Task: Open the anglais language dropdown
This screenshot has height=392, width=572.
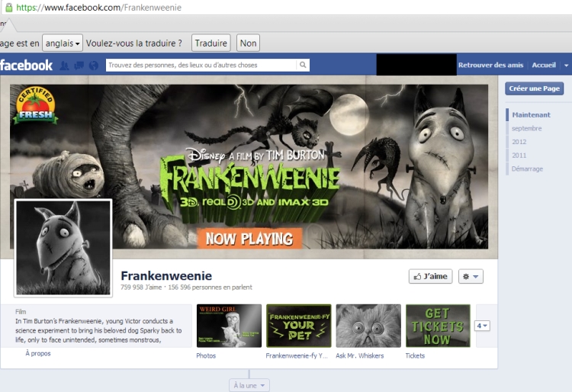Action: click(x=63, y=43)
